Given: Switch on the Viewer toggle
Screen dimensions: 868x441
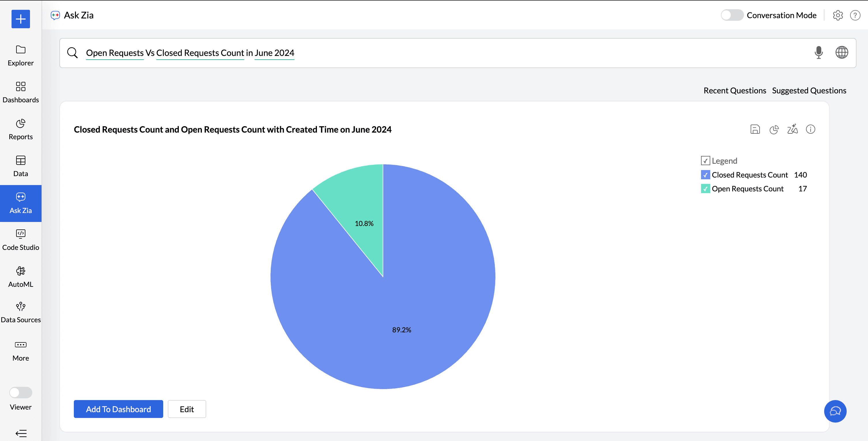Looking at the screenshot, I should pos(20,393).
